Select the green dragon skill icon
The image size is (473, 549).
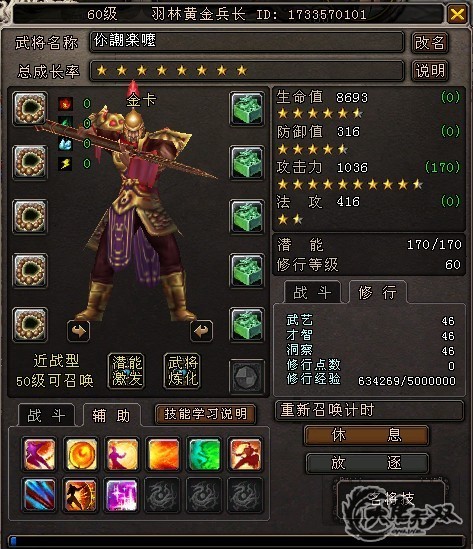[204, 454]
